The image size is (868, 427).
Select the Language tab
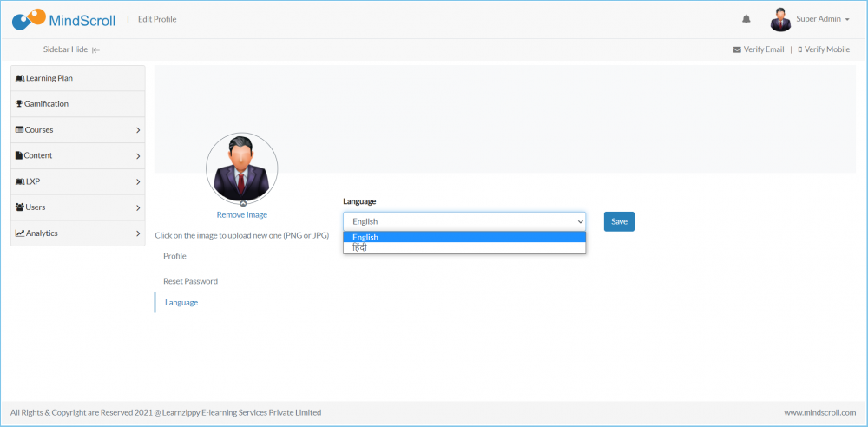(181, 302)
